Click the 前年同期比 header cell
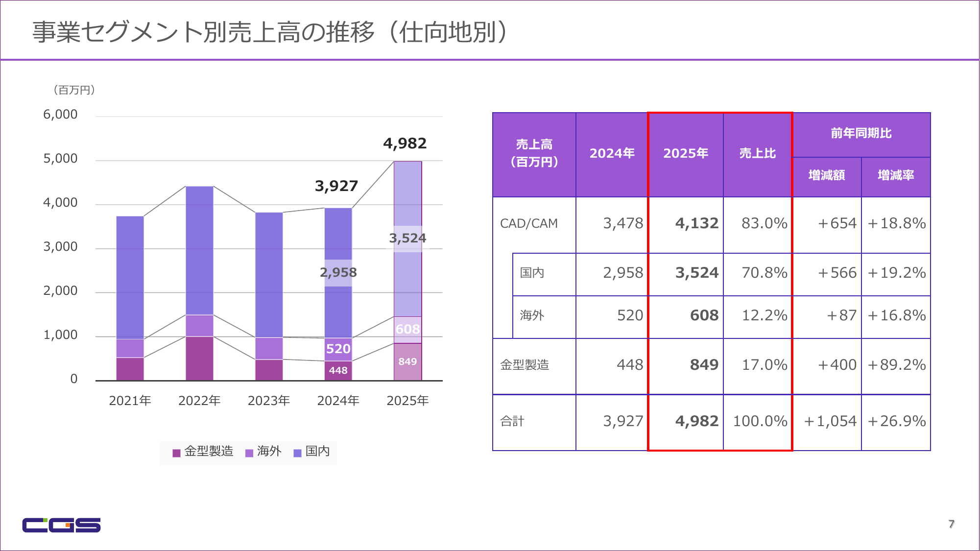The image size is (980, 551). (x=860, y=134)
